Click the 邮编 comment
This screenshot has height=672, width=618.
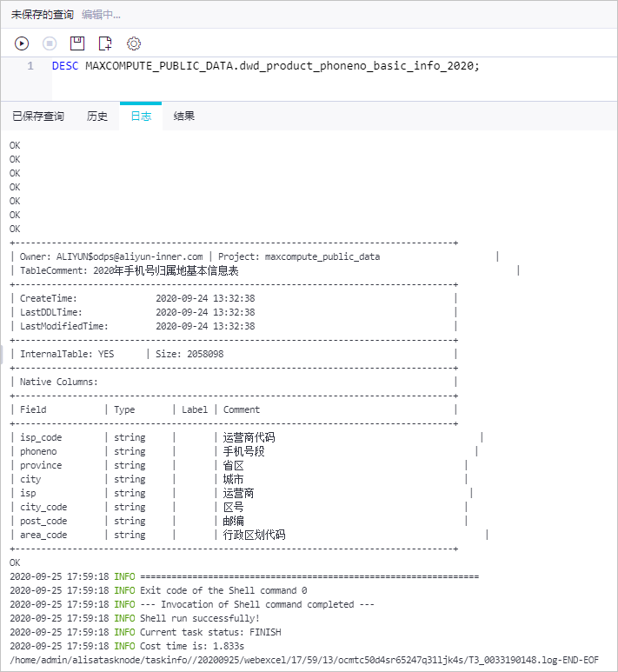point(234,521)
